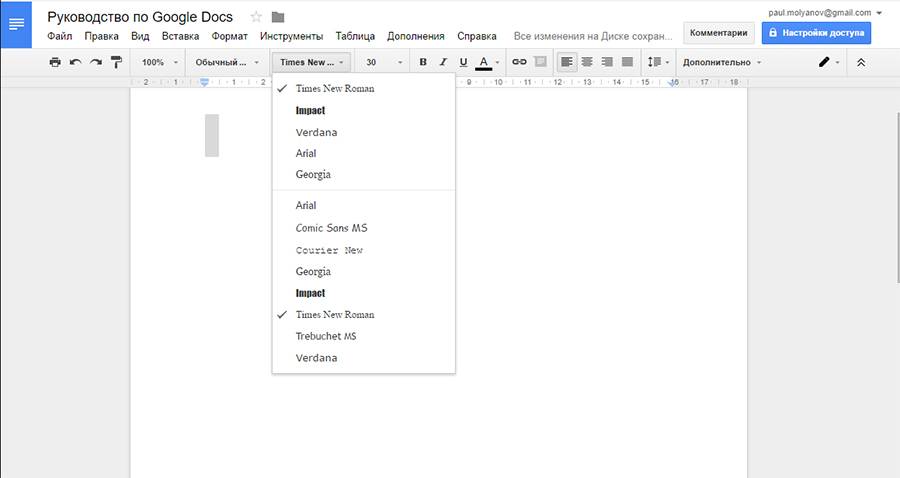The image size is (900, 478).
Task: Click the print icon in toolbar
Action: coord(55,62)
